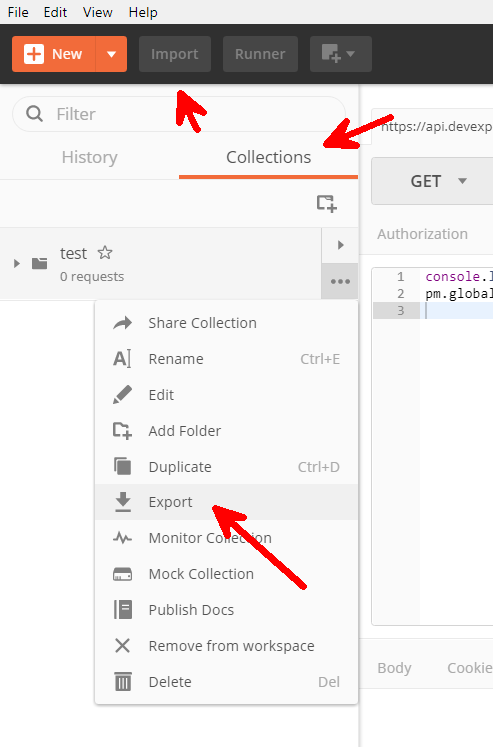Click the Share Collection arrow icon
The height and width of the screenshot is (747, 493).
tap(122, 323)
